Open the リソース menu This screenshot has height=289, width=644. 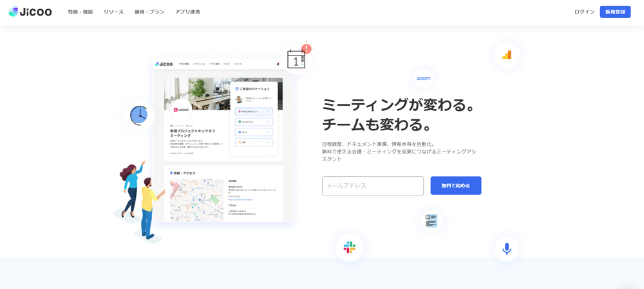pos(113,12)
